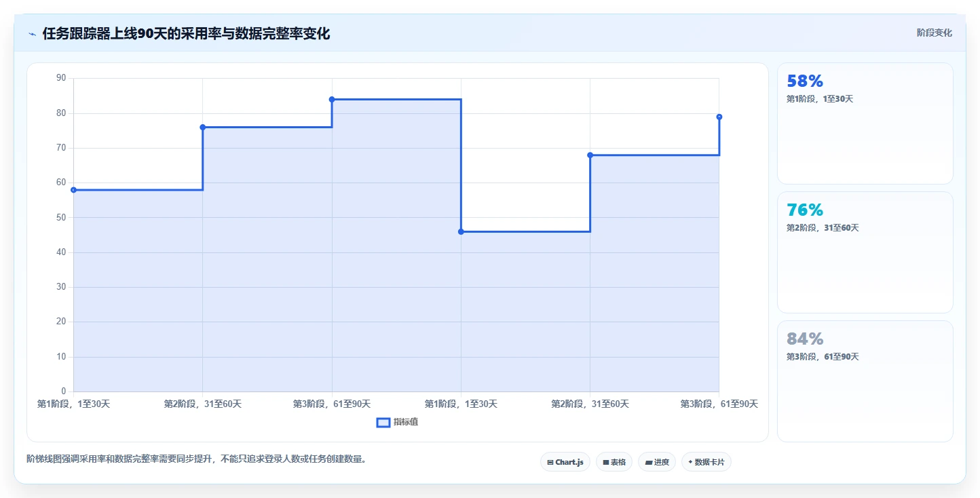Select the 数据卡片 chip

coord(706,462)
